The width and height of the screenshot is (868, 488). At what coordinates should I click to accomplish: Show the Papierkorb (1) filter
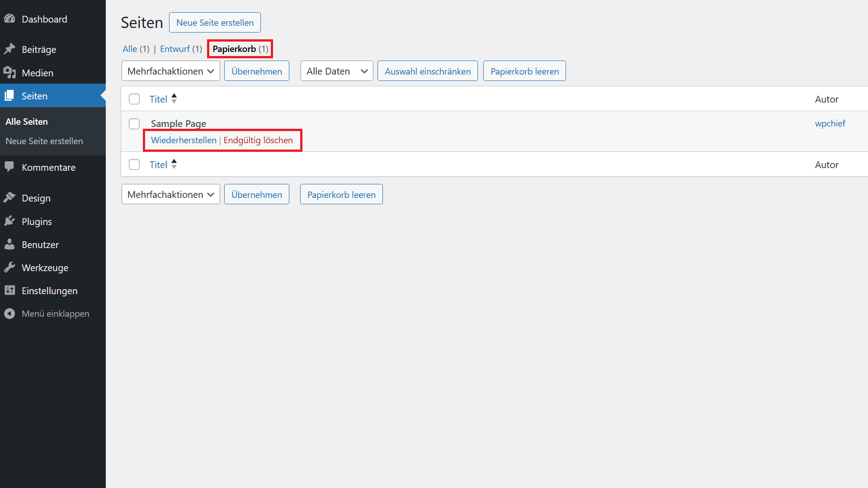click(x=240, y=49)
